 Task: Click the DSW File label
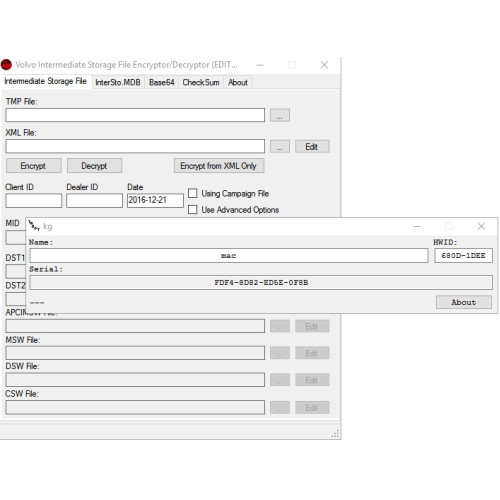(x=22, y=366)
